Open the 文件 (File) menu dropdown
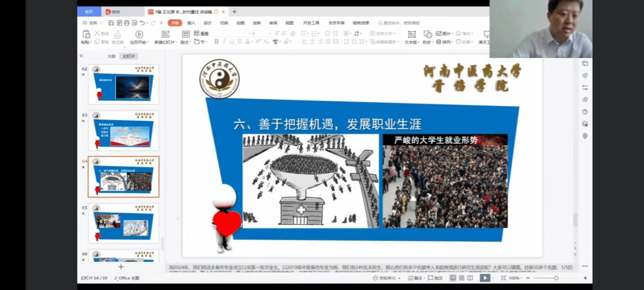The height and width of the screenshot is (290, 644). (x=92, y=23)
